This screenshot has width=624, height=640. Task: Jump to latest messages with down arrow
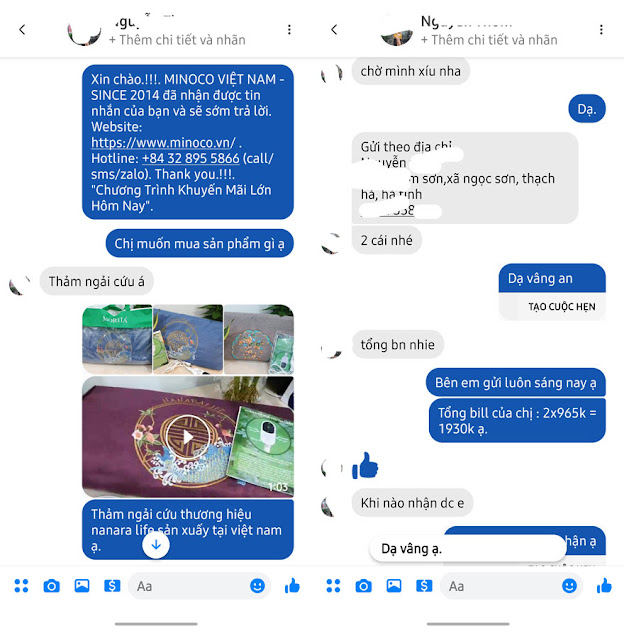(156, 545)
